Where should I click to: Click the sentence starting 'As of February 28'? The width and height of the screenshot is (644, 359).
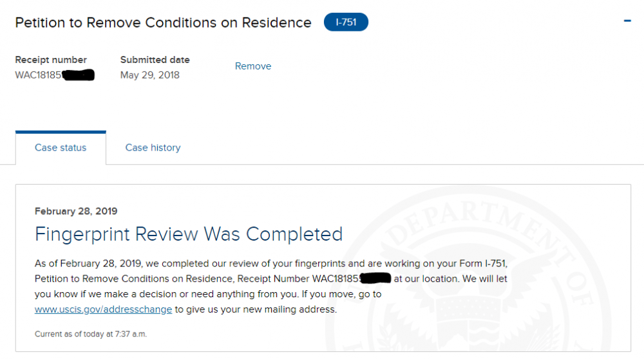click(271, 263)
